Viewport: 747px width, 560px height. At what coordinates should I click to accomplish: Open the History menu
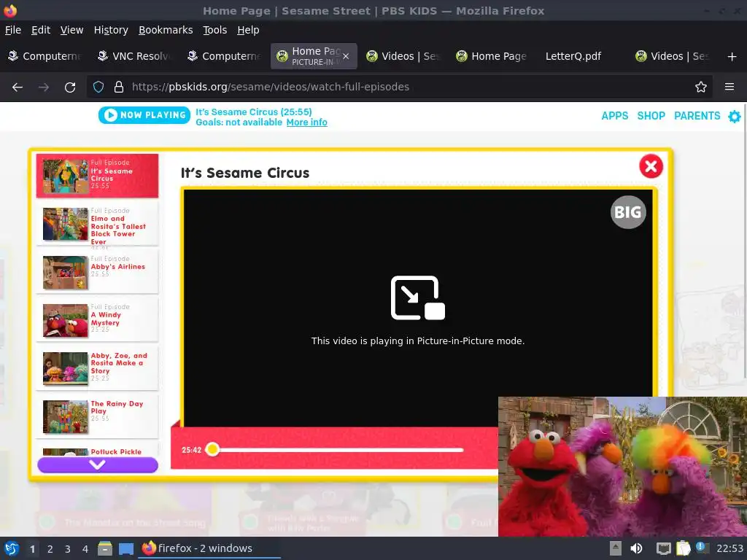[x=111, y=30]
